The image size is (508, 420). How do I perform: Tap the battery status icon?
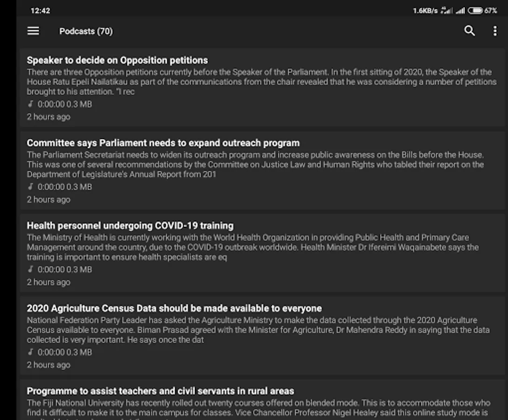click(x=475, y=10)
